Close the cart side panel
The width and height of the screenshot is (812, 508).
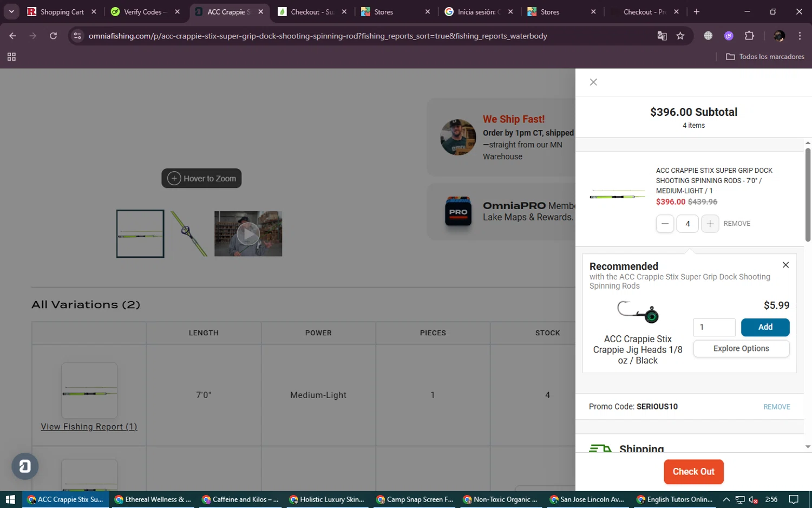[593, 82]
